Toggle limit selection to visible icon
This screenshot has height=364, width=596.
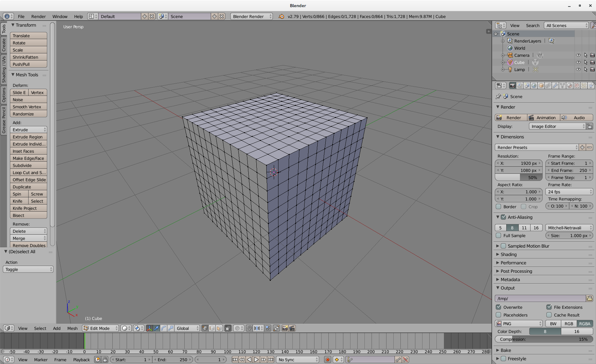point(228,328)
